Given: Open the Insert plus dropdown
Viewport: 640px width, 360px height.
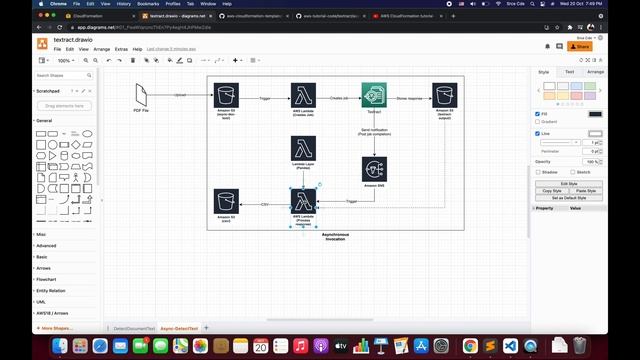Looking at the screenshot, I should (238, 60).
